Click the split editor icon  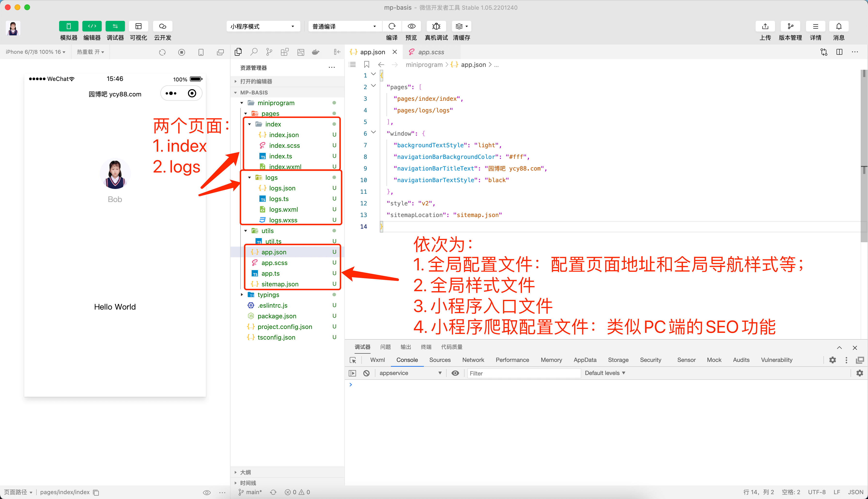839,52
